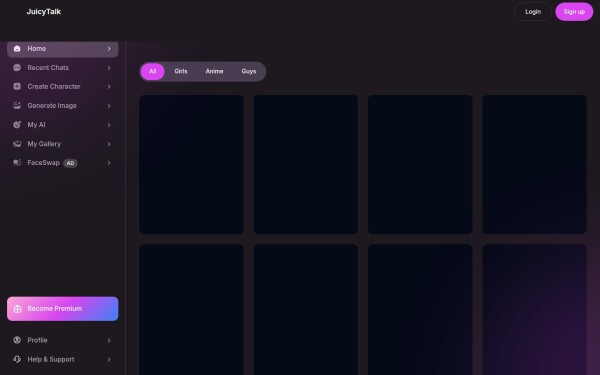Expand the My Gallery chevron

[109, 144]
